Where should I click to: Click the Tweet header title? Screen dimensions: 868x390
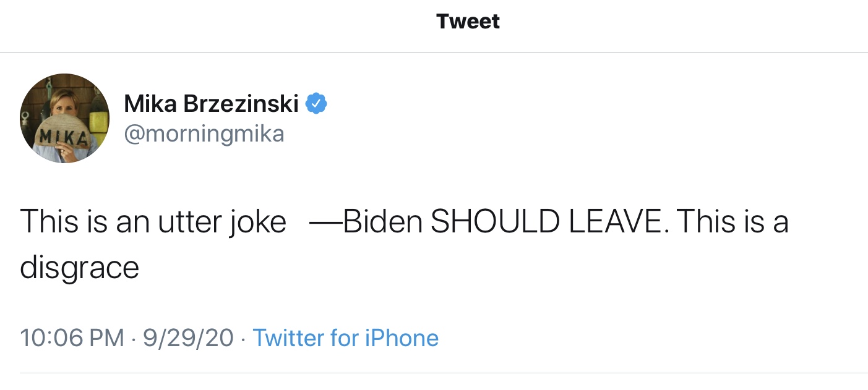[x=468, y=22]
